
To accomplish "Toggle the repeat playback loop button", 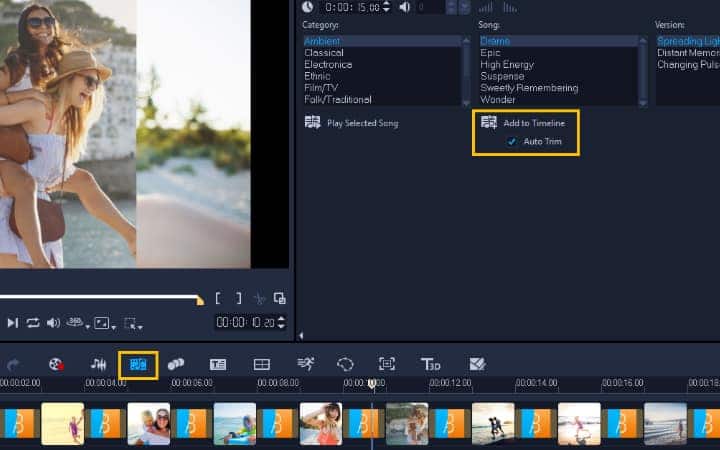I will [x=33, y=323].
